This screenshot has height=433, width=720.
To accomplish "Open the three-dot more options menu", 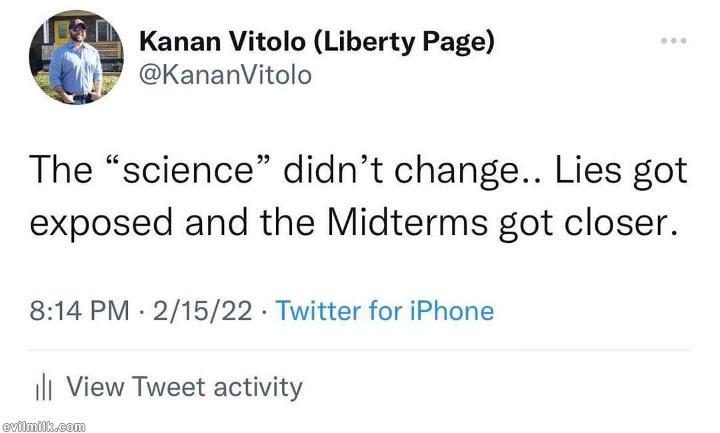I will coord(674,41).
